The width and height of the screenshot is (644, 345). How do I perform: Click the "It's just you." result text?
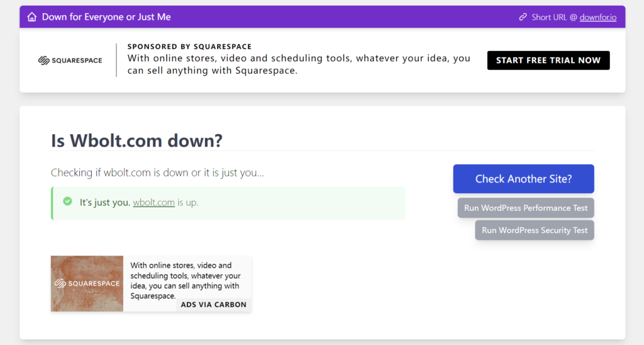(x=105, y=202)
